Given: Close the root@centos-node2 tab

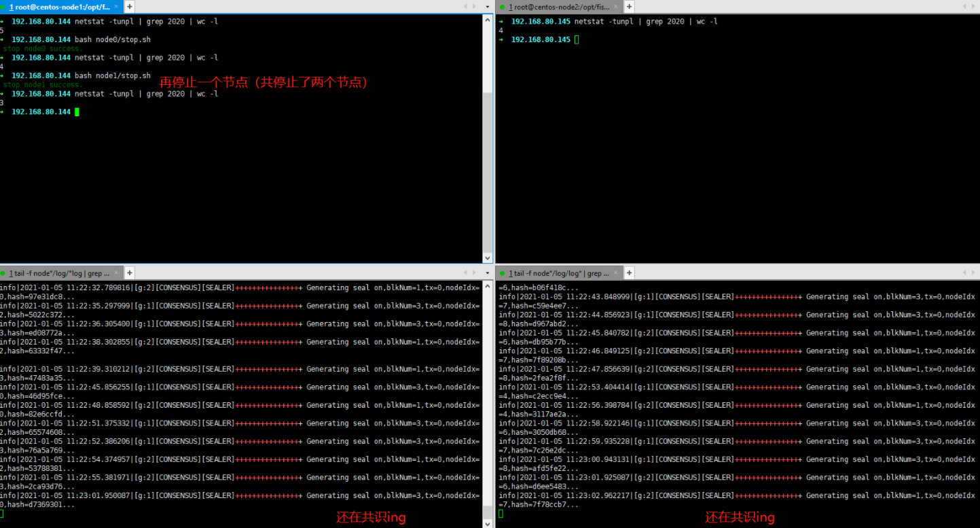Looking at the screenshot, I should [x=616, y=7].
